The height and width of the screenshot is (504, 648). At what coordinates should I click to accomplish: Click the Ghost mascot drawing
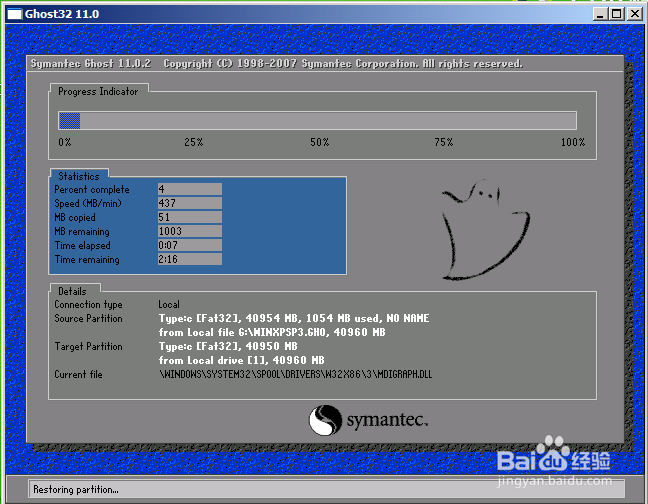(486, 230)
